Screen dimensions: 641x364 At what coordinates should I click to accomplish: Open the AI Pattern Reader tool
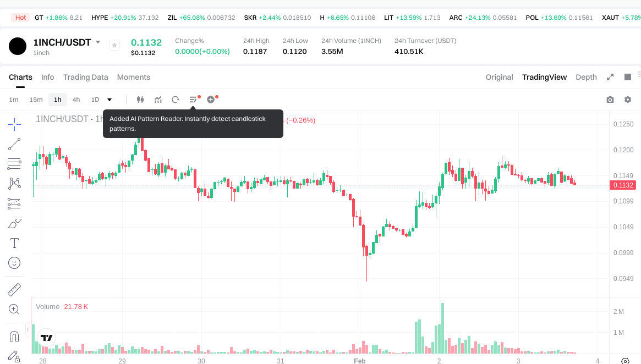tap(193, 100)
